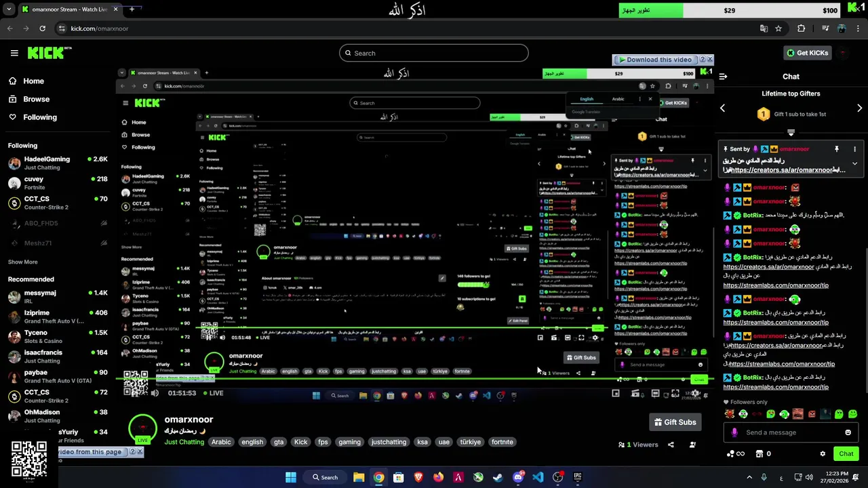
Task: Toggle the microphone icon in the system tray
Action: click(764, 477)
